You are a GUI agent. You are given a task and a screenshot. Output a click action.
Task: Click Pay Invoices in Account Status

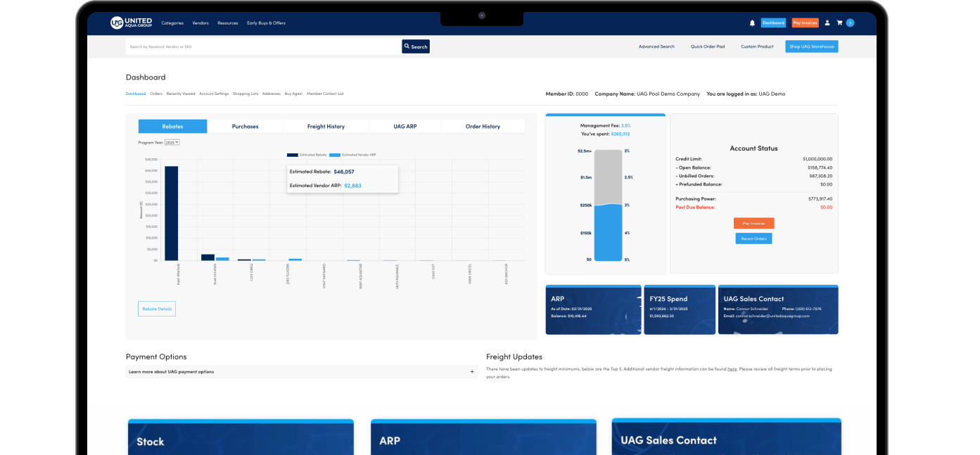(753, 223)
